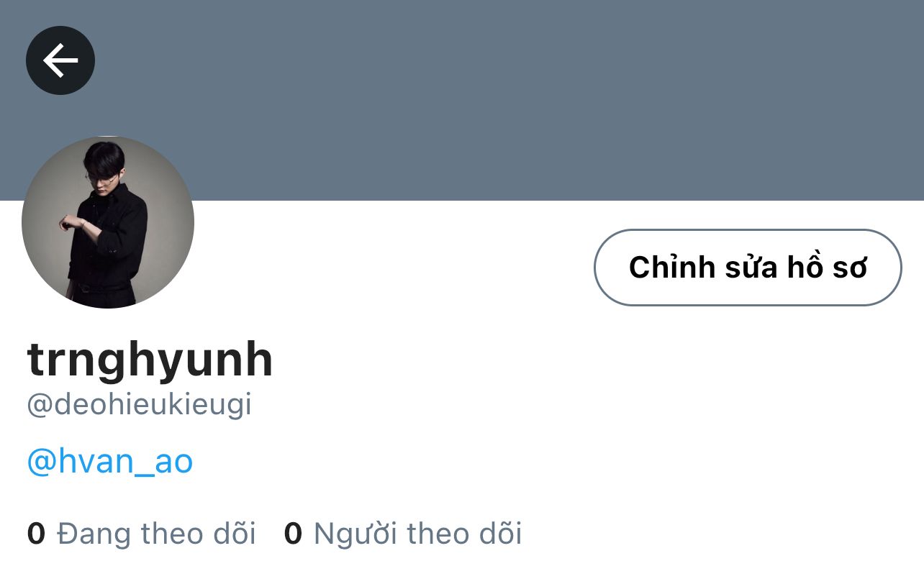The height and width of the screenshot is (579, 924).
Task: Click the @deohieukieugi username handle
Action: [139, 405]
